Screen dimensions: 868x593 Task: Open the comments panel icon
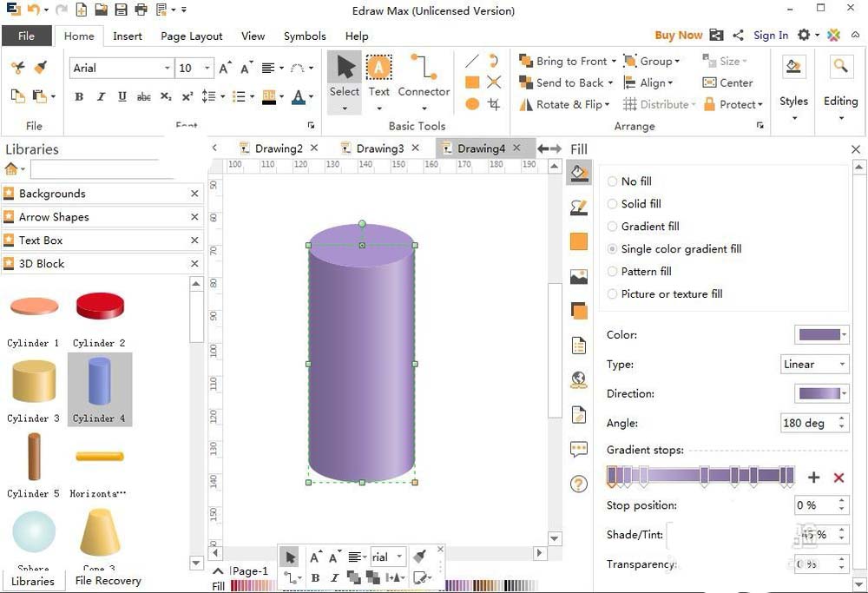579,449
